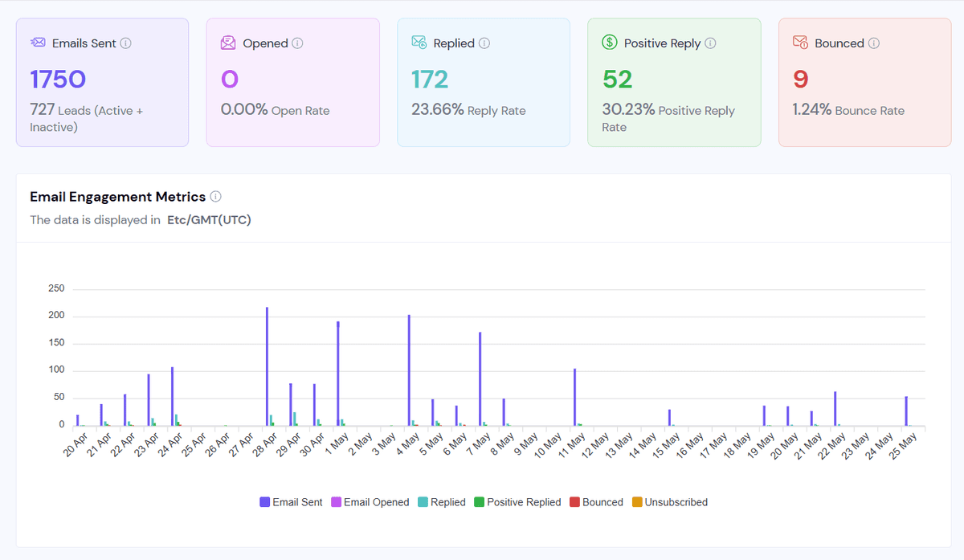Click the 28 Apr Email Sent bar
Viewport: 964px width, 560px height.
click(267, 366)
